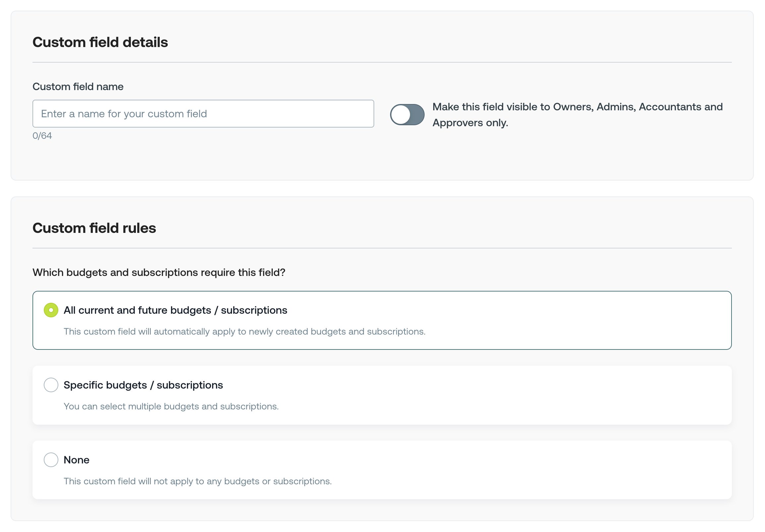Click the 'All current and future' option card
This screenshot has width=765, height=532.
pos(382,320)
